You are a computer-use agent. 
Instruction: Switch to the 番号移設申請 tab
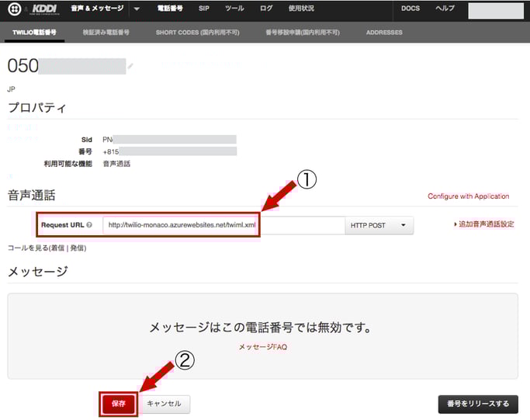point(303,33)
